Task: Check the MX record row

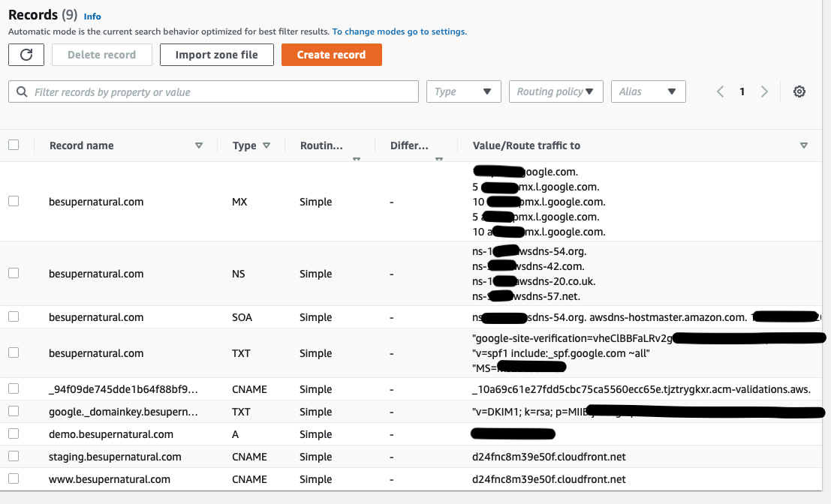Action: (14, 201)
